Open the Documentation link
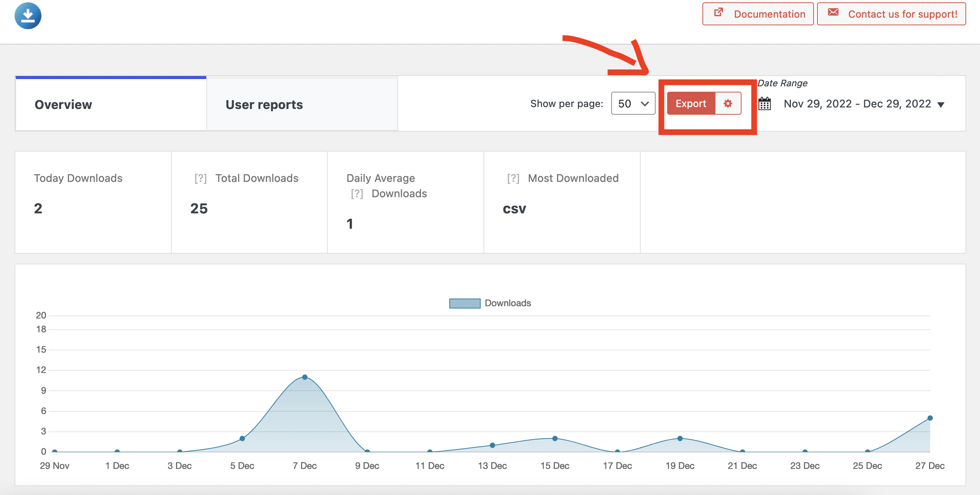Screen dimensions: 980x495 point(758,14)
